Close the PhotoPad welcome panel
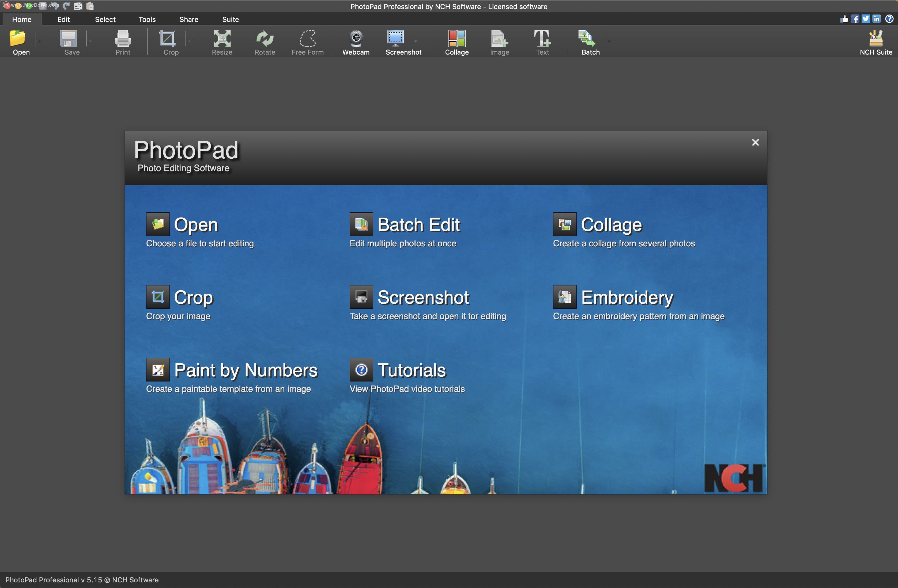This screenshot has height=588, width=898. point(755,142)
